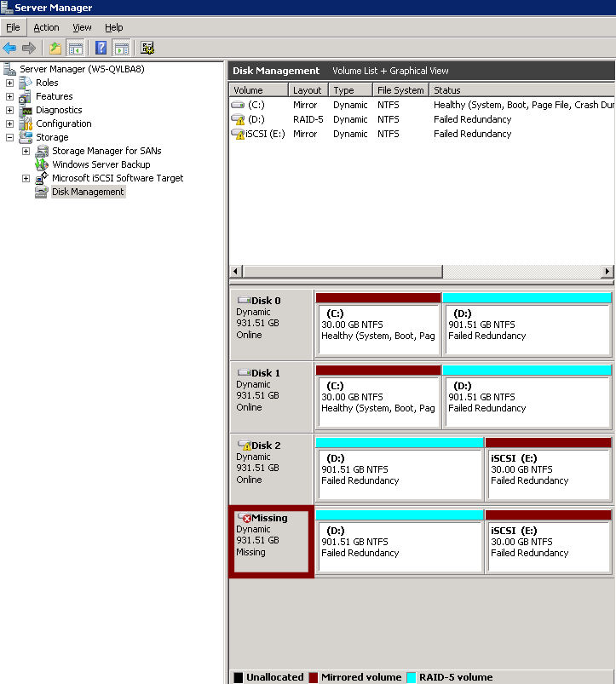Click the Settings toolbar icon with gear
The image size is (616, 684).
(x=147, y=48)
